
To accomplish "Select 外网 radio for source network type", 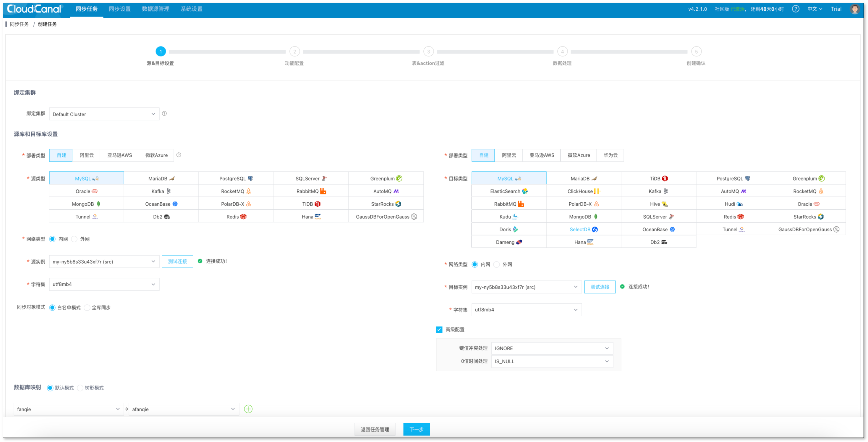I will (75, 239).
